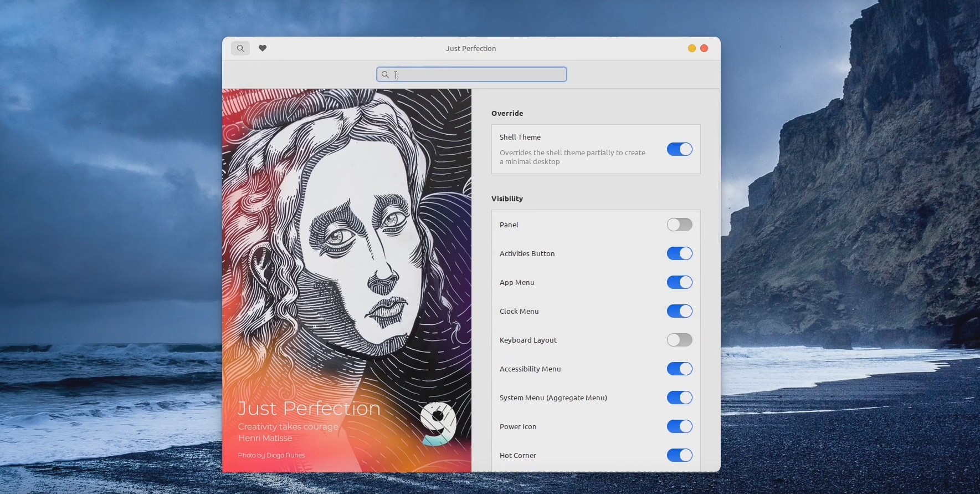This screenshot has height=494, width=980.
Task: Toggle the search button in header bar
Action: pos(240,48)
